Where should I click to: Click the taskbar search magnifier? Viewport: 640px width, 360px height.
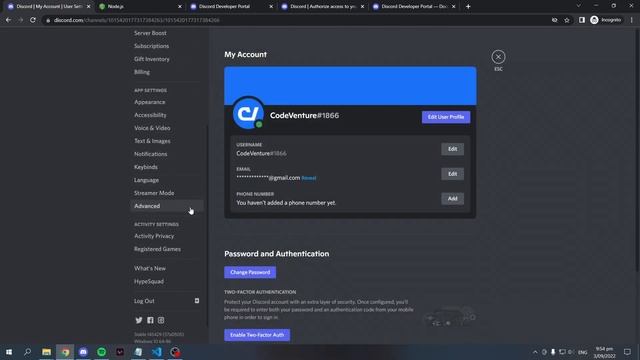coord(27,352)
